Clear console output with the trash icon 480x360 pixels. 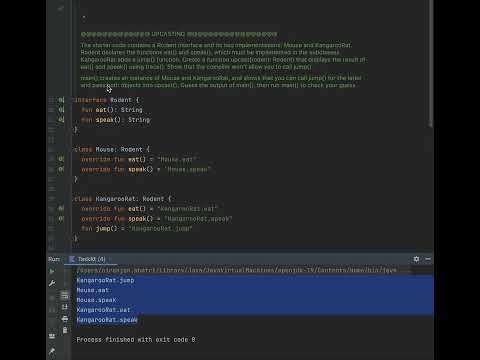65,330
